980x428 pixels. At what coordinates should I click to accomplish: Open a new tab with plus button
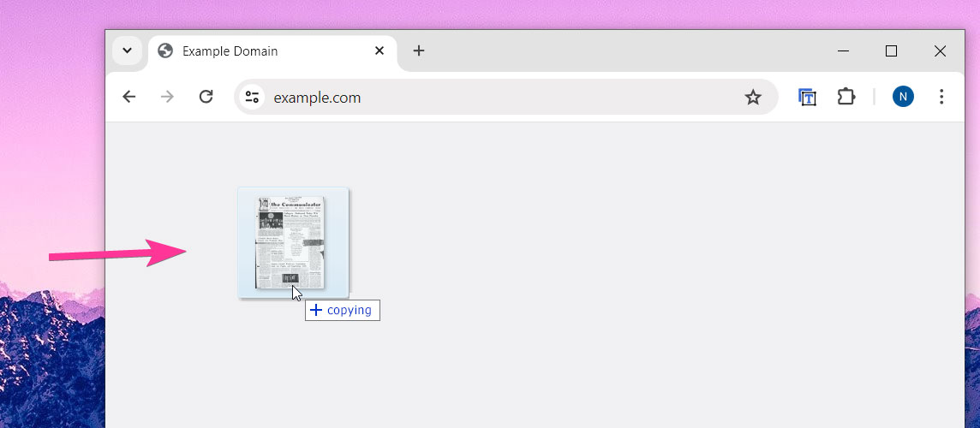tap(418, 51)
